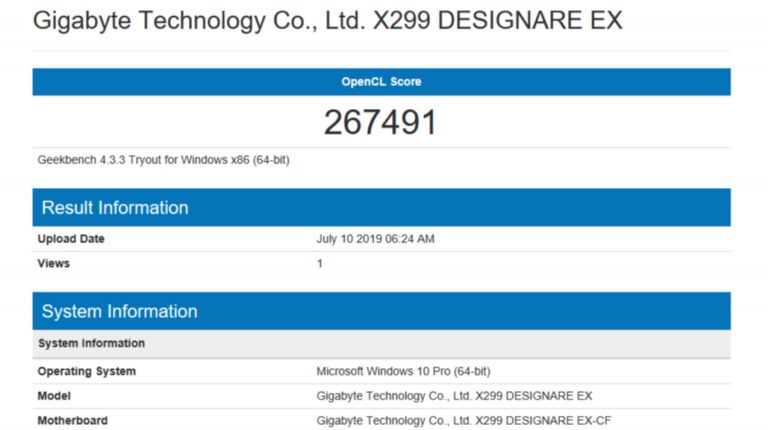Click the Microsoft Windows 10 Pro value

(403, 371)
